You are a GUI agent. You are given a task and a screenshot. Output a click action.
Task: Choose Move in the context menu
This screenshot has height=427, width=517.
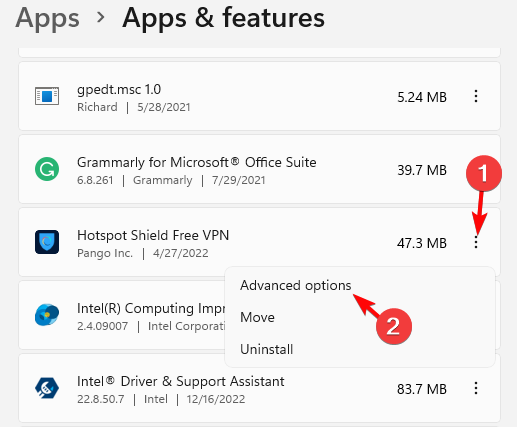pos(257,317)
